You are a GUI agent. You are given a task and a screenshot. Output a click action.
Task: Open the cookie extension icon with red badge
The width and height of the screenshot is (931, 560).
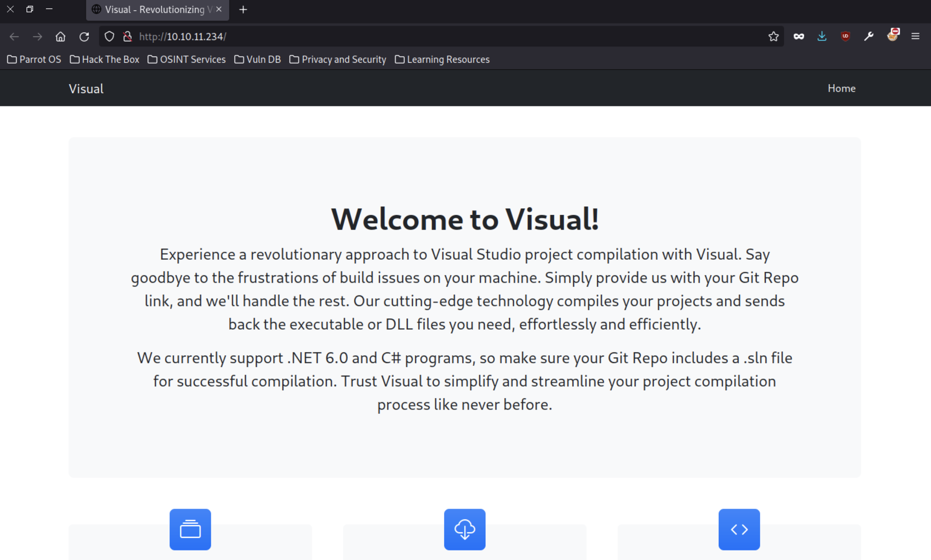(893, 35)
